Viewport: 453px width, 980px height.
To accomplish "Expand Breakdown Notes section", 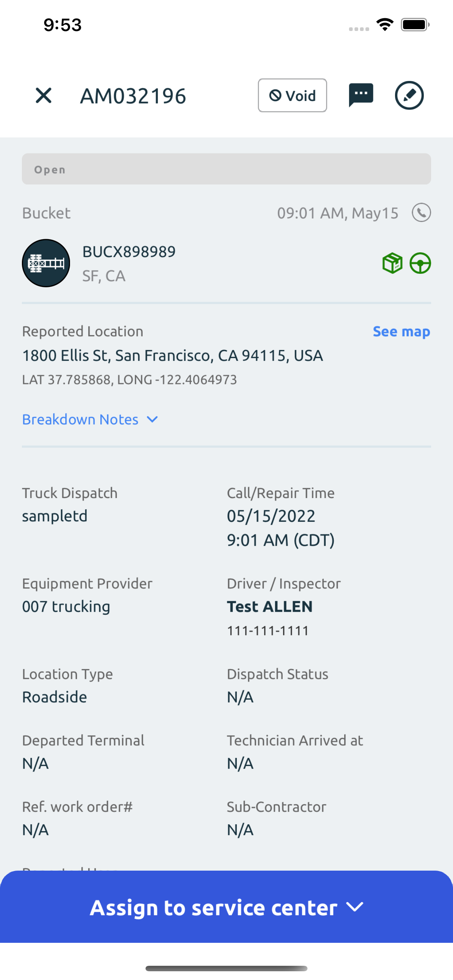I will [90, 420].
